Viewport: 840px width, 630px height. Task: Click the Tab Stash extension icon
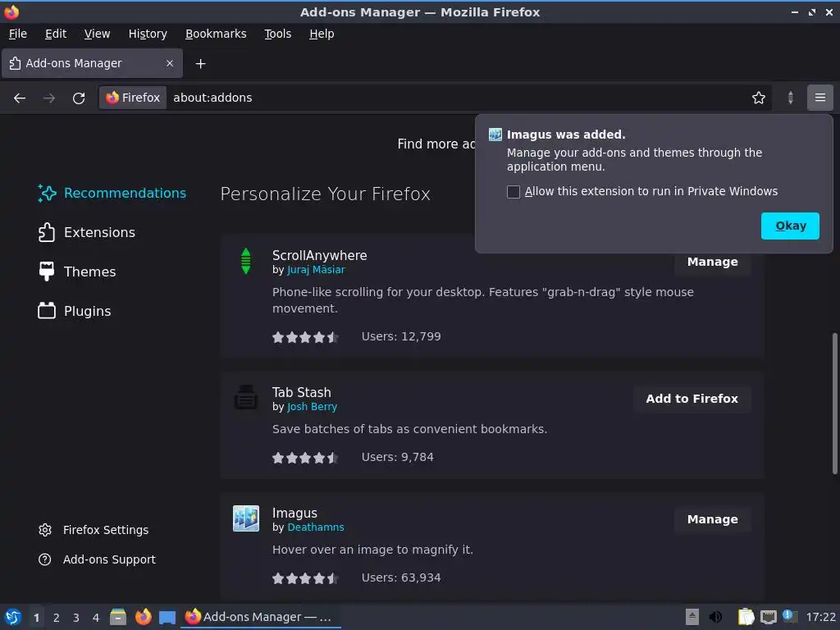246,398
